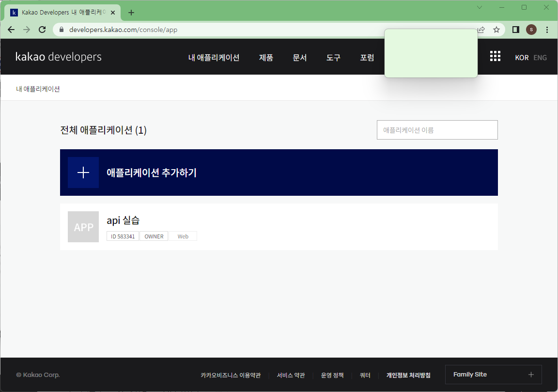Expand the Family Site dropdown

coord(493,375)
